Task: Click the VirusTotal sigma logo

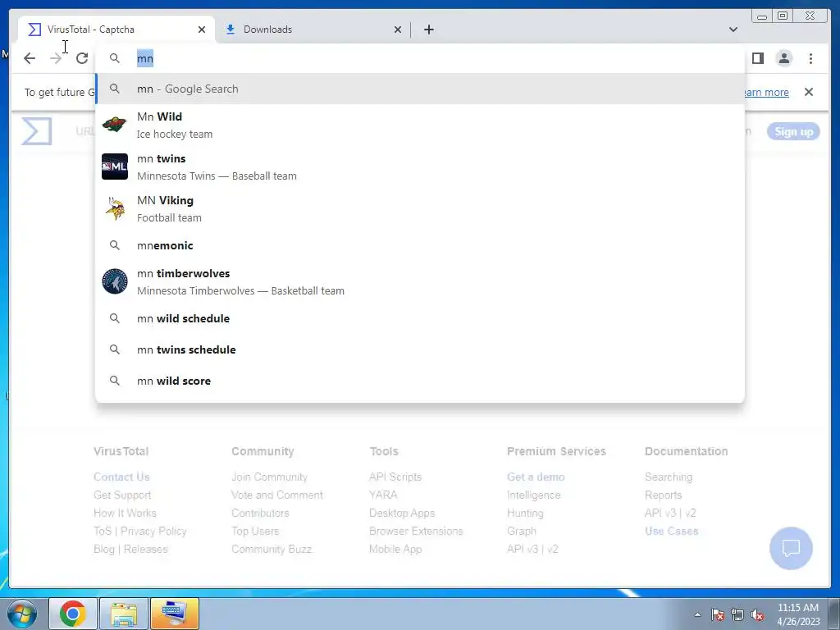Action: 36,131
